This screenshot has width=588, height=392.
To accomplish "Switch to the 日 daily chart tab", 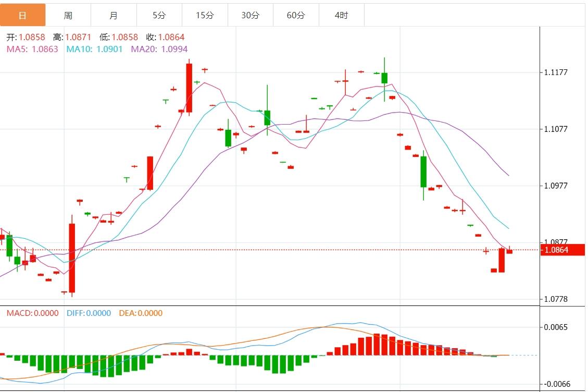I will (22, 15).
